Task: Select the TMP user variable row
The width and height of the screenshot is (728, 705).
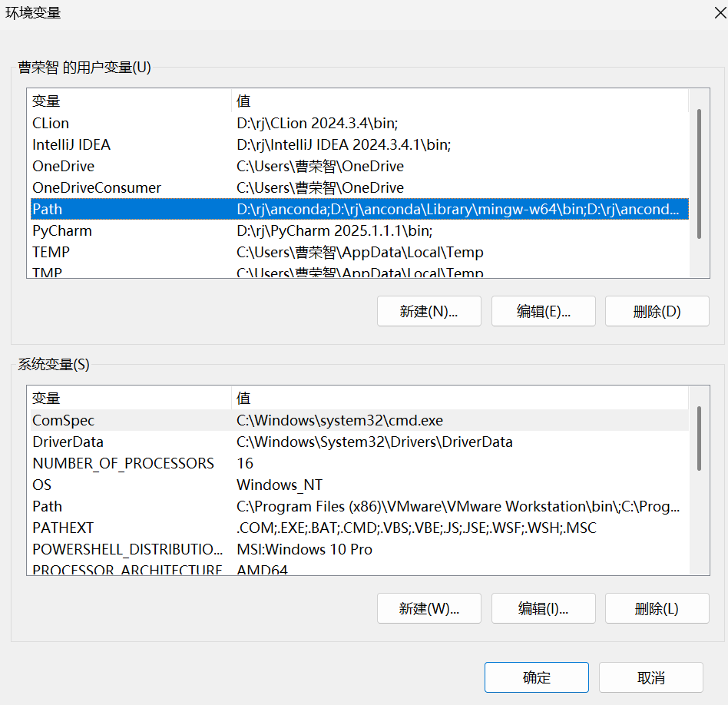Action: tap(360, 271)
